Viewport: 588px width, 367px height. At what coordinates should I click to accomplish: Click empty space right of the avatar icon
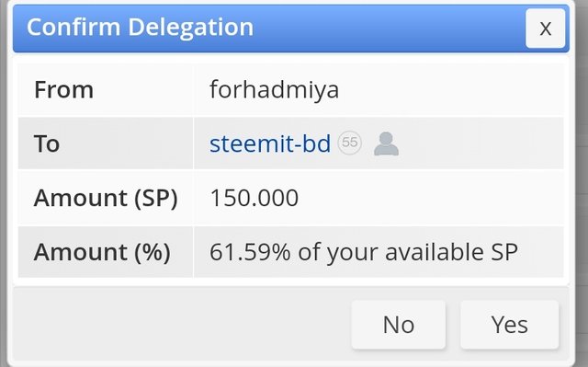tap(481, 143)
